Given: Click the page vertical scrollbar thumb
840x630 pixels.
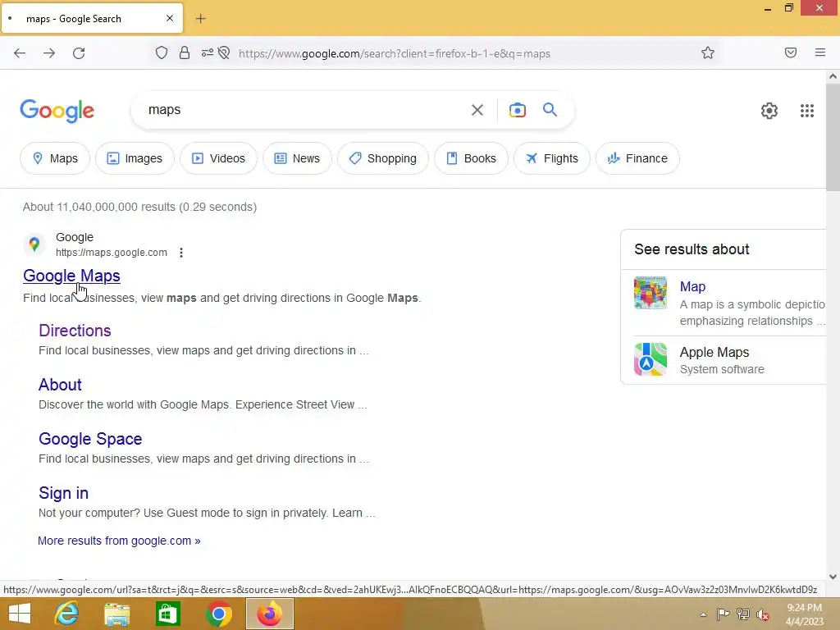Looking at the screenshot, I should tap(833, 137).
